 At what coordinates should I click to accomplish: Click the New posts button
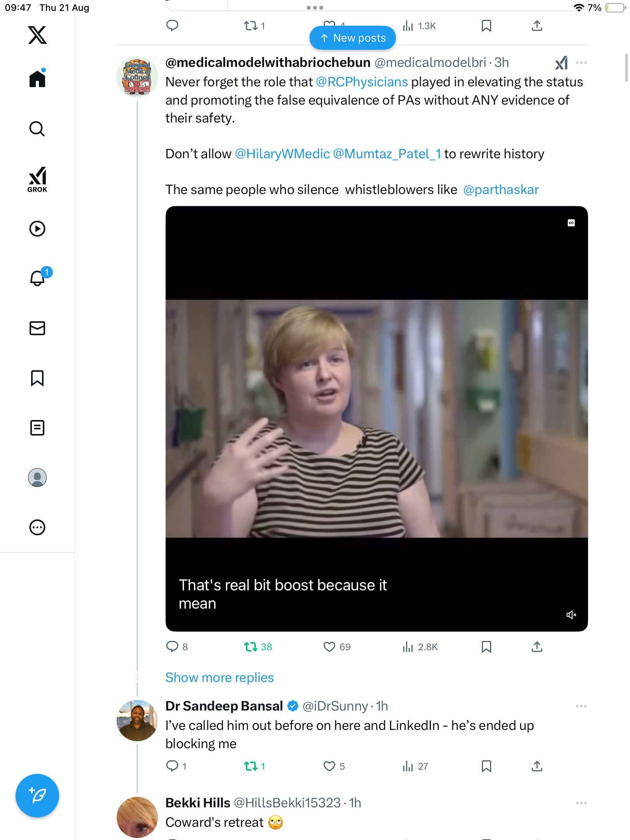pyautogui.click(x=353, y=38)
